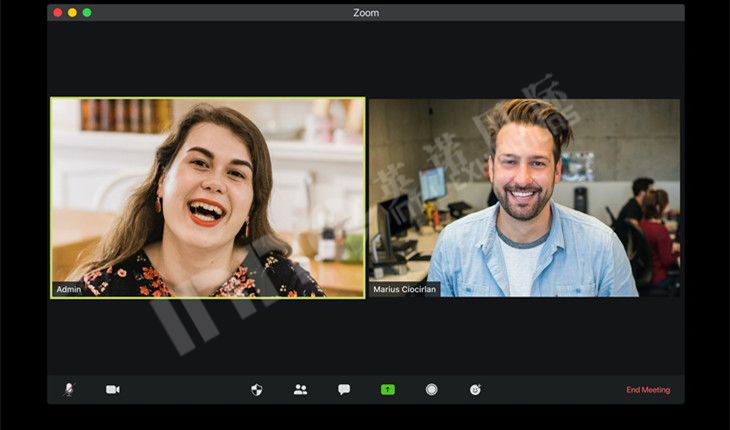Minimize the Zoom window using yellow button
730x430 pixels.
[72, 13]
